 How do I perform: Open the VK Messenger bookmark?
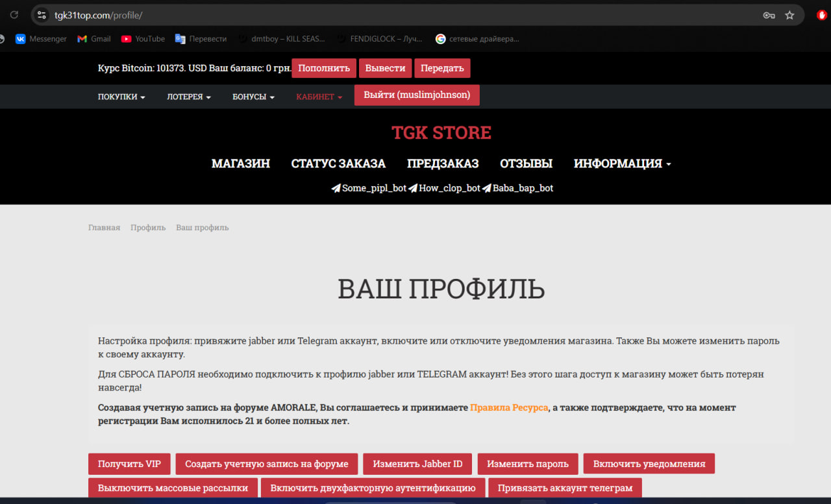click(41, 39)
